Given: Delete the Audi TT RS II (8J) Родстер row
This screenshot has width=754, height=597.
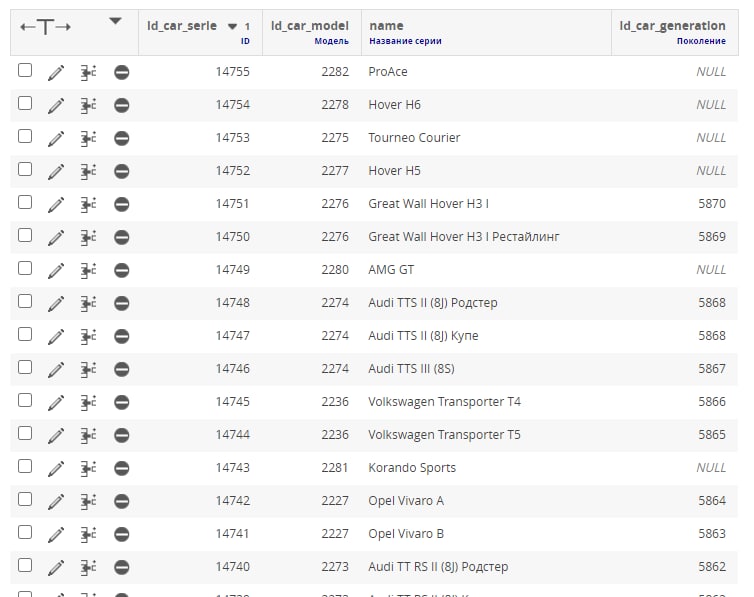Looking at the screenshot, I should tap(122, 568).
